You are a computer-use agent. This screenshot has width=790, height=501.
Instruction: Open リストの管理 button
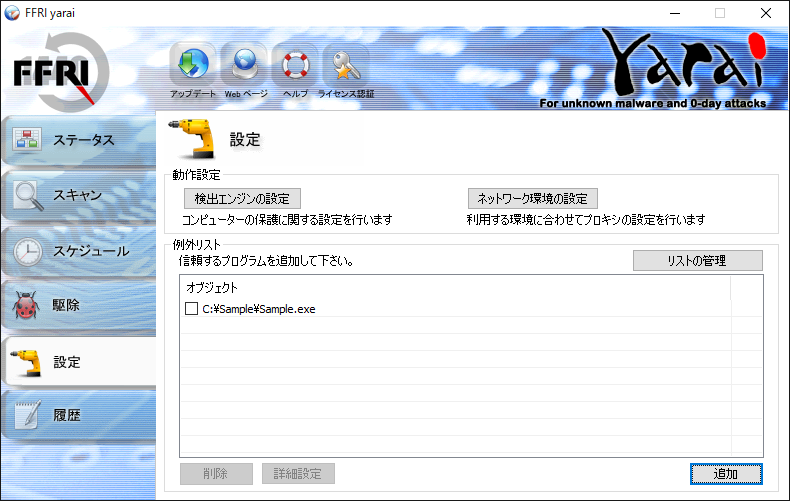[698, 261]
